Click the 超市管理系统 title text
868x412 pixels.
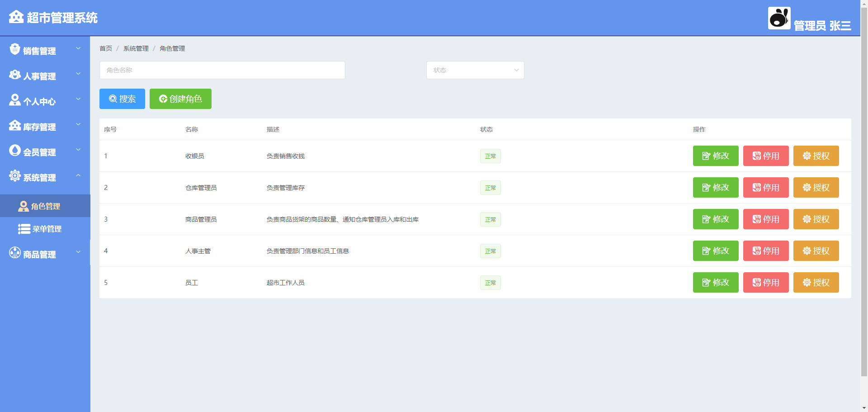coord(62,18)
